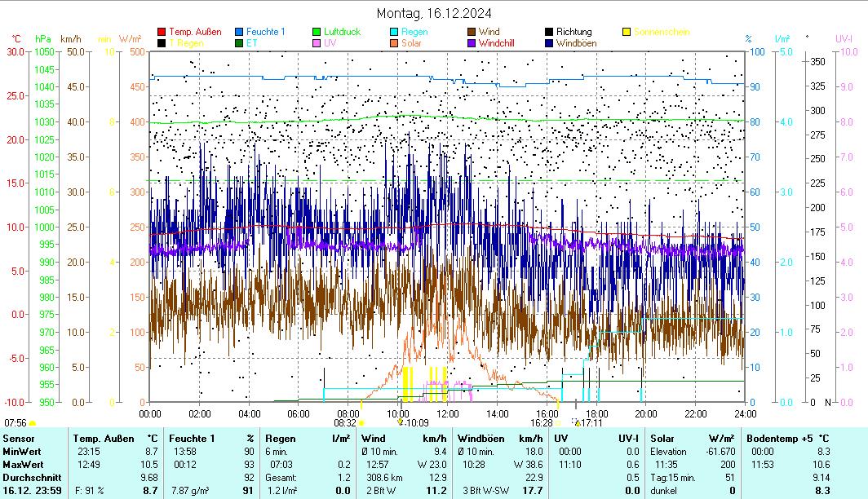Click the red Temp. Außen legend swatch
This screenshot has height=499, width=868.
coord(162,32)
